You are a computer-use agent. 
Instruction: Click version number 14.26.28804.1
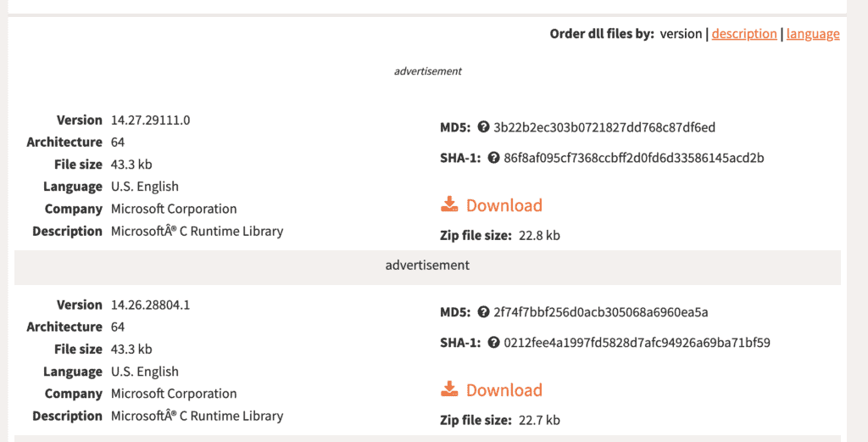(x=151, y=305)
